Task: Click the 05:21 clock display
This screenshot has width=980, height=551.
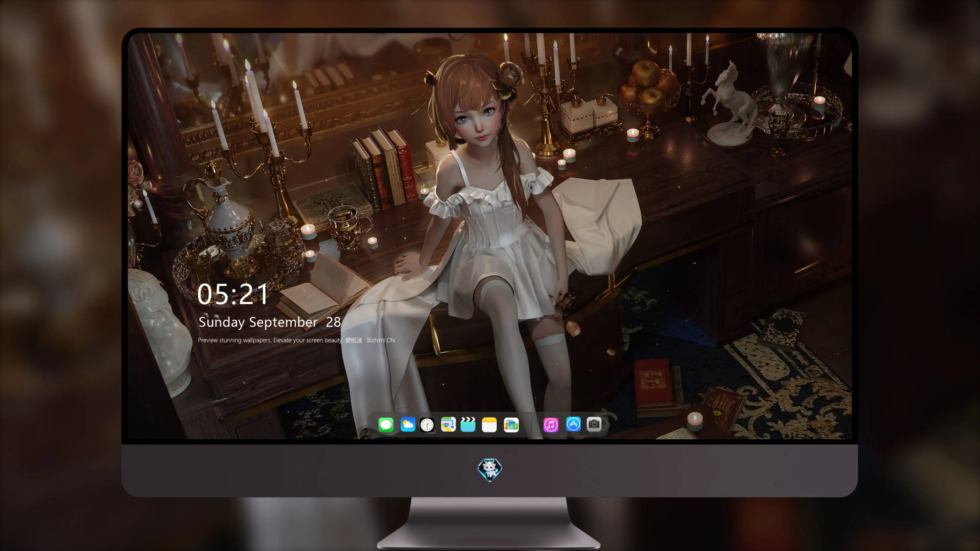Action: click(233, 294)
